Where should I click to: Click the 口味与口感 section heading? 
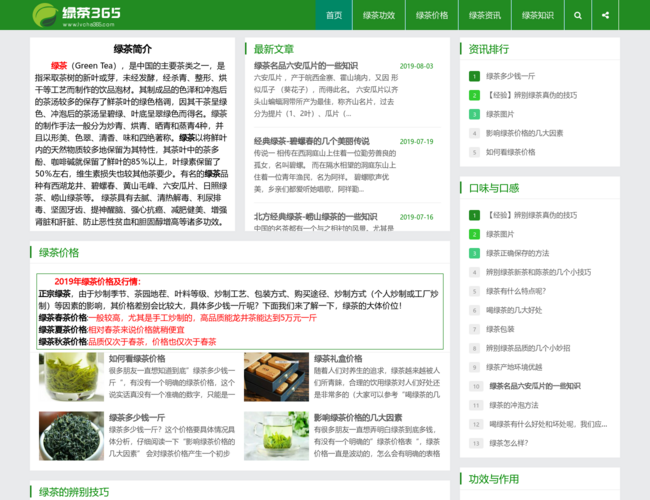pyautogui.click(x=494, y=188)
